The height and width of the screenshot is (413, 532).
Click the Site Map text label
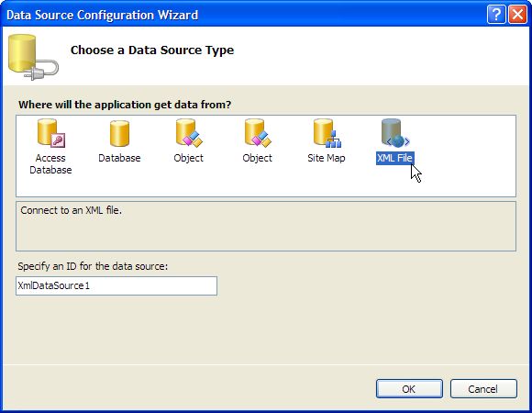327,158
